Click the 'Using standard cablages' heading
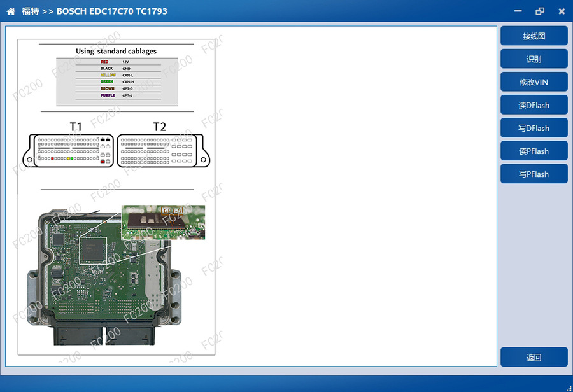 117,51
